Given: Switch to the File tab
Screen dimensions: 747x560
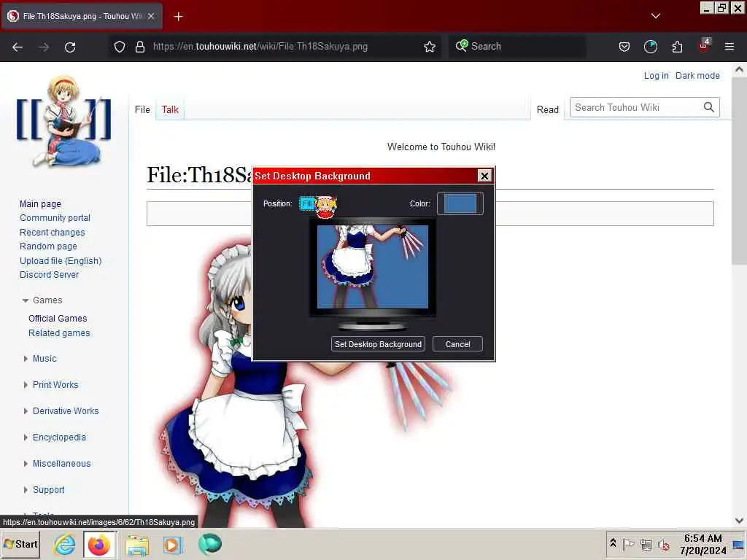Looking at the screenshot, I should tap(142, 109).
